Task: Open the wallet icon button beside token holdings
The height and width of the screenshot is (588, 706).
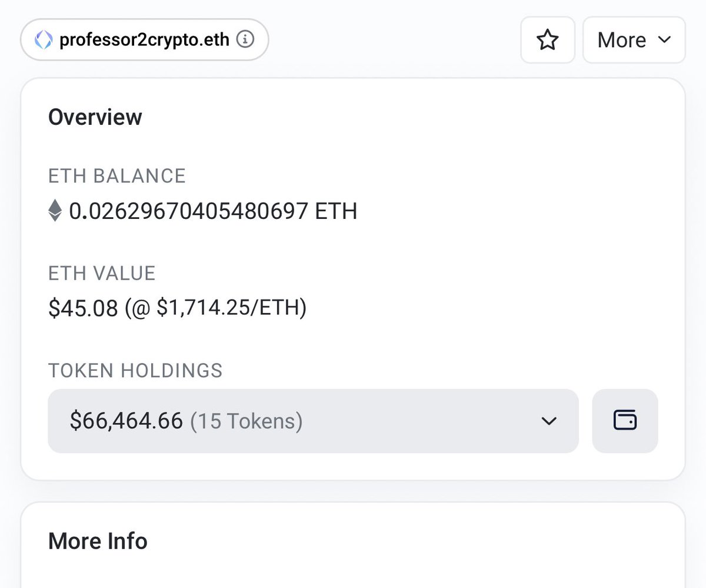Action: pos(625,421)
